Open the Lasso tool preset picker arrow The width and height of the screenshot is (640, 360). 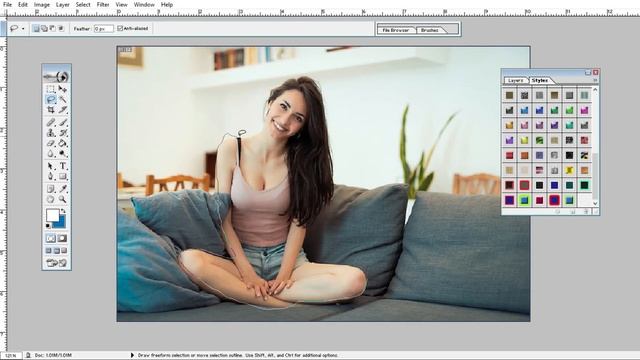(x=23, y=29)
